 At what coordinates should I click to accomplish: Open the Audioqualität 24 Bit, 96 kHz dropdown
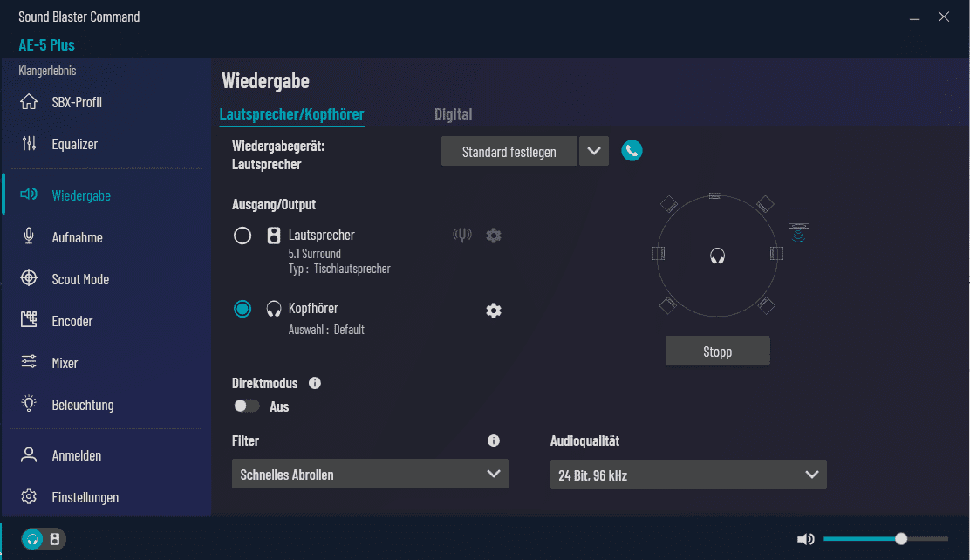688,475
